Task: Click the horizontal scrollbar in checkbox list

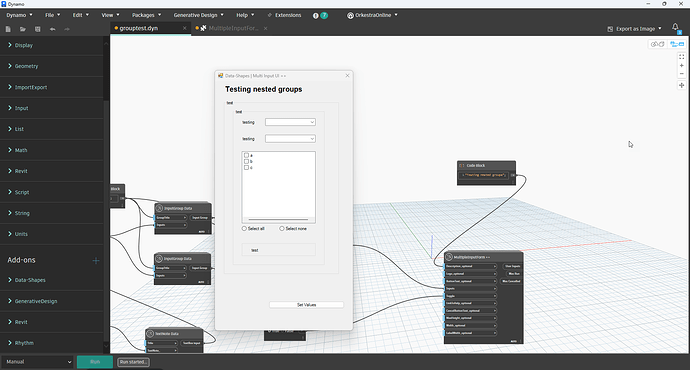Action: point(278,219)
